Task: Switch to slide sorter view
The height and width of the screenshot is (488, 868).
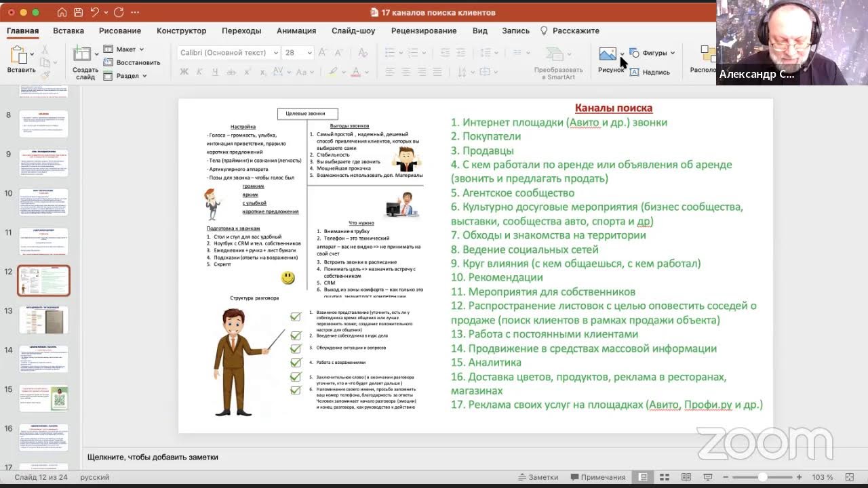Action: [x=665, y=477]
